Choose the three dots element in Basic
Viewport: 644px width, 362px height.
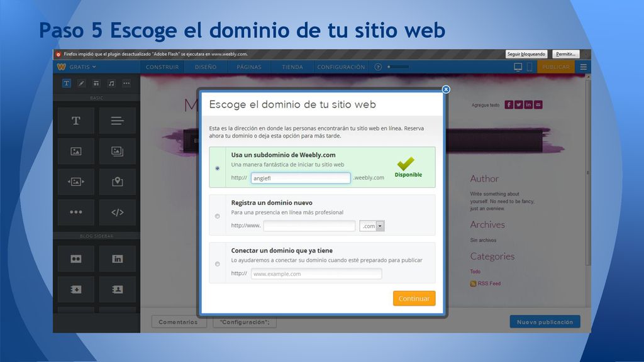click(x=76, y=212)
